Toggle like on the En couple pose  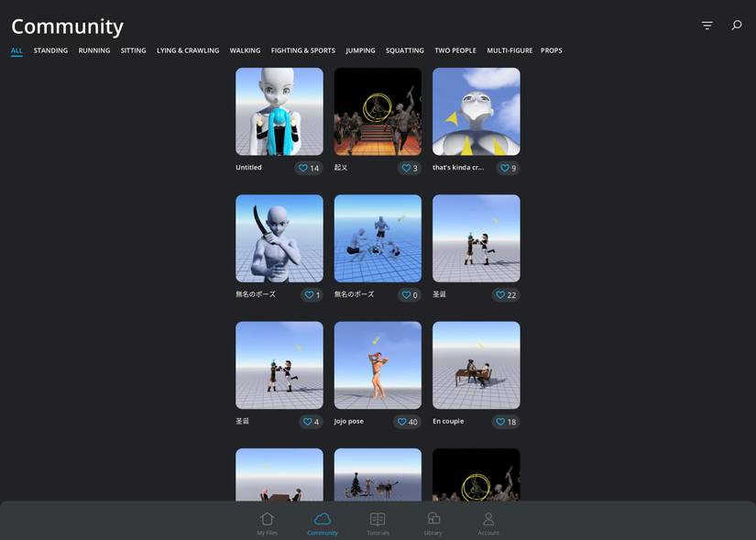click(x=499, y=421)
